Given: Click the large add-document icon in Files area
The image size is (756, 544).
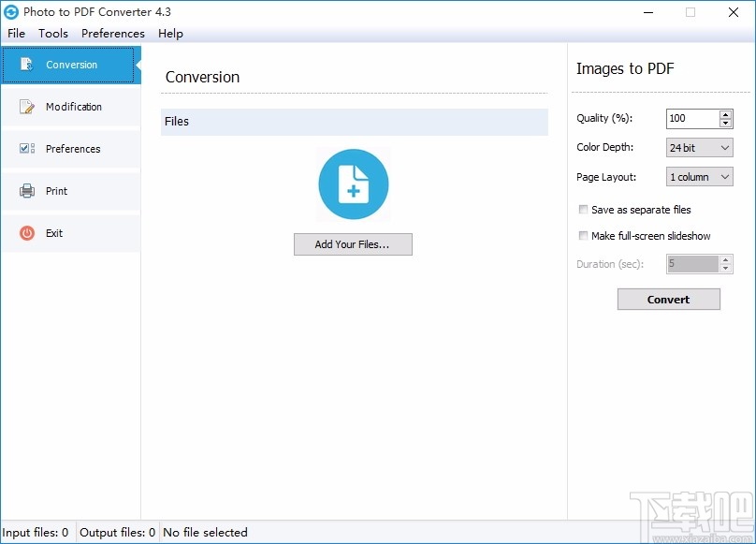Looking at the screenshot, I should pos(353,184).
